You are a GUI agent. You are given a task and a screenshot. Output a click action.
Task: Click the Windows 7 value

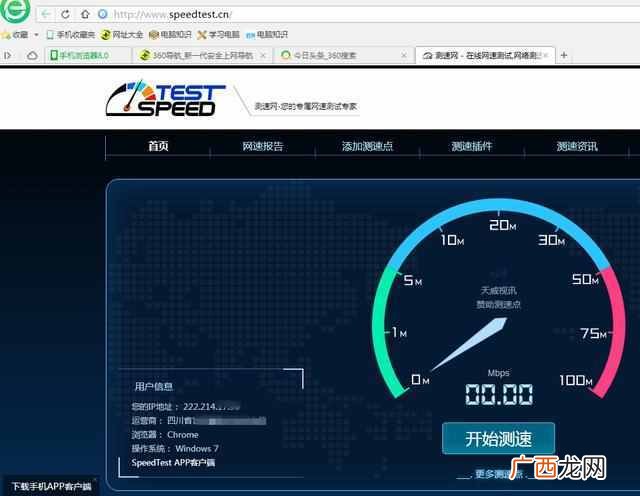(x=197, y=449)
